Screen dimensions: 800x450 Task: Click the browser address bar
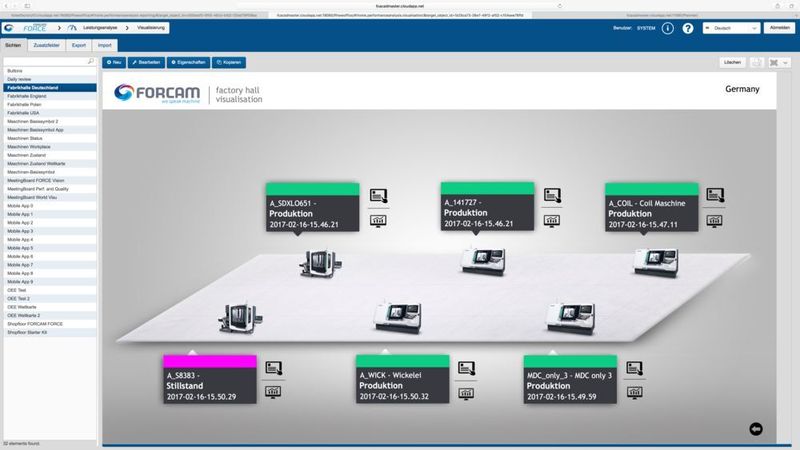399,6
